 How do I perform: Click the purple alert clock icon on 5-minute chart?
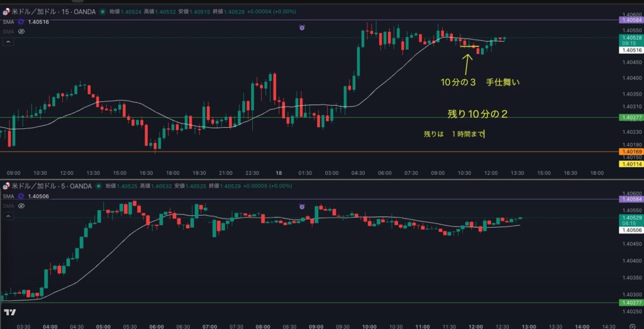tap(302, 206)
